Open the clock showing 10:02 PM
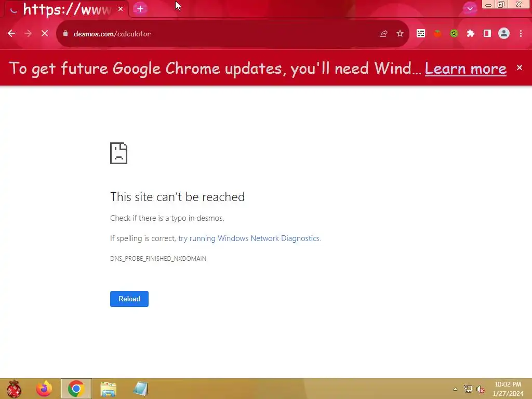The height and width of the screenshot is (399, 532). point(508,389)
